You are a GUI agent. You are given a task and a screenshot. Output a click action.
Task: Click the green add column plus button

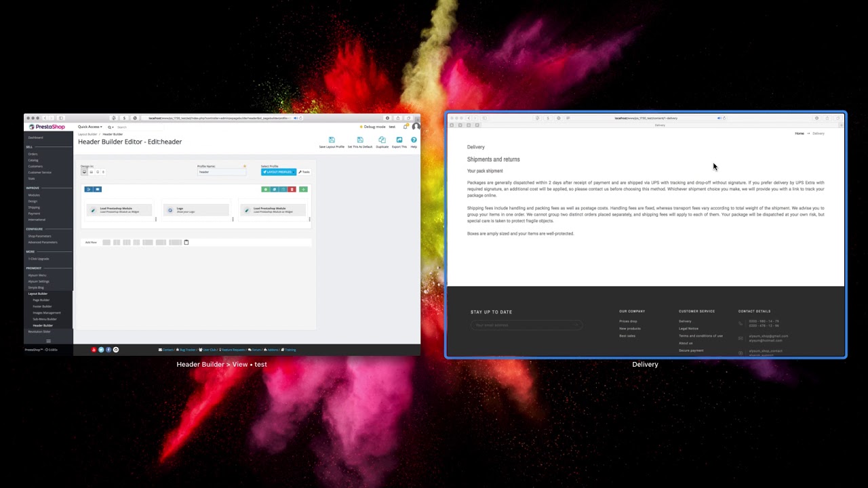coord(303,189)
